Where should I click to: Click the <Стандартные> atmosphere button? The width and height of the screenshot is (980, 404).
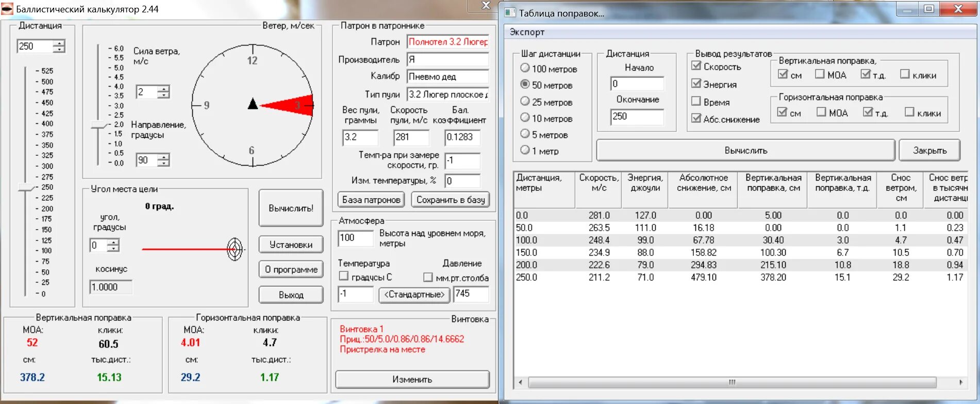[x=414, y=295]
